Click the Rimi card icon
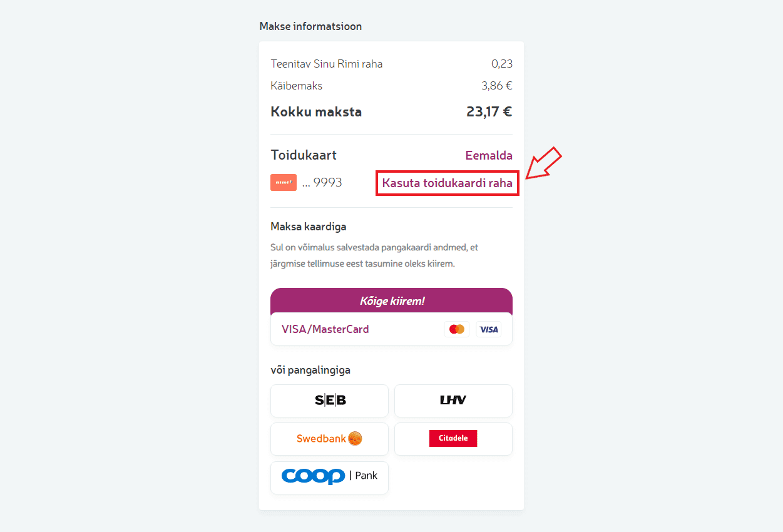Image resolution: width=783 pixels, height=532 pixels. pyautogui.click(x=283, y=183)
